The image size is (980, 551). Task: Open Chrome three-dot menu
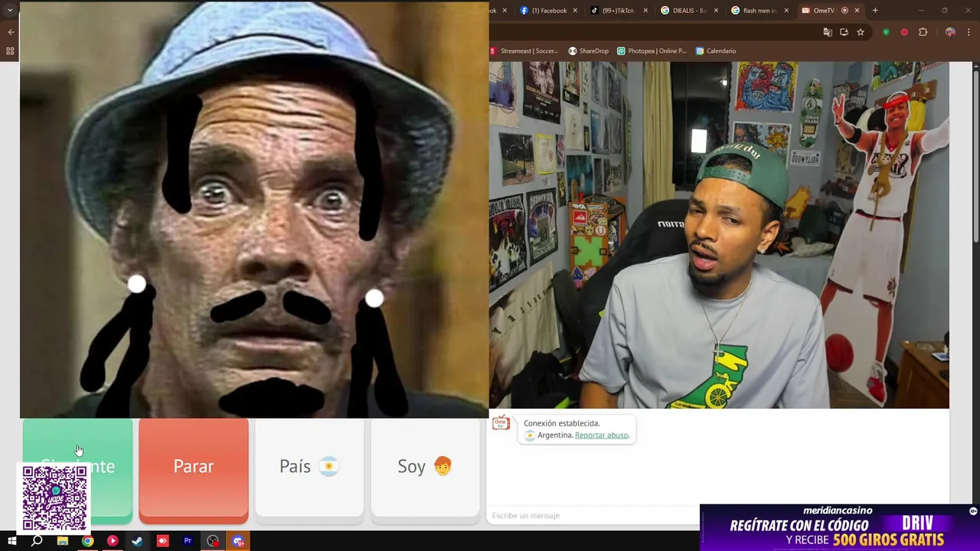969,32
